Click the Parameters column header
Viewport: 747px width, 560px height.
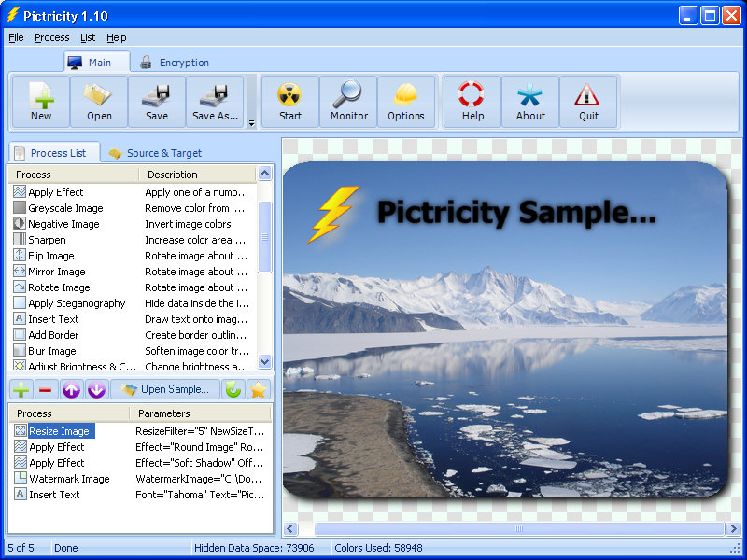[200, 413]
